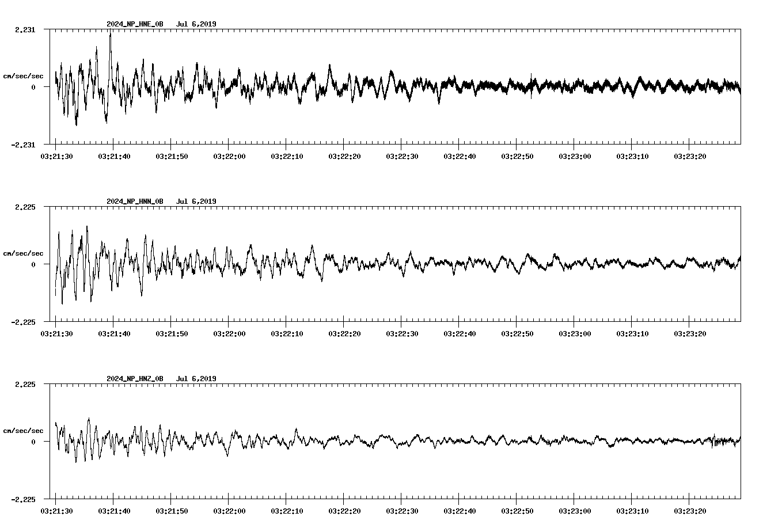Click the 2024_NP_HNZ_0B channel title
This screenshot has width=782, height=532.
(135, 379)
